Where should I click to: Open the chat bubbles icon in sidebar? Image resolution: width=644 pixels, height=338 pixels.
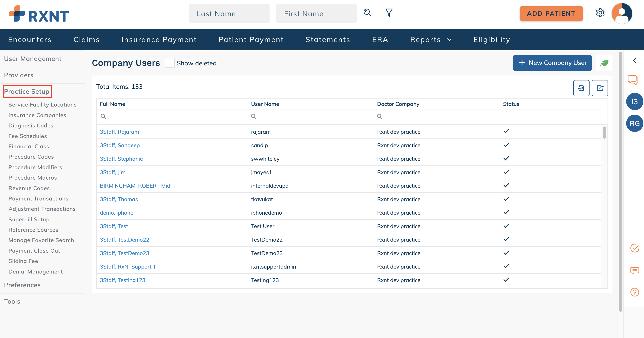633,80
